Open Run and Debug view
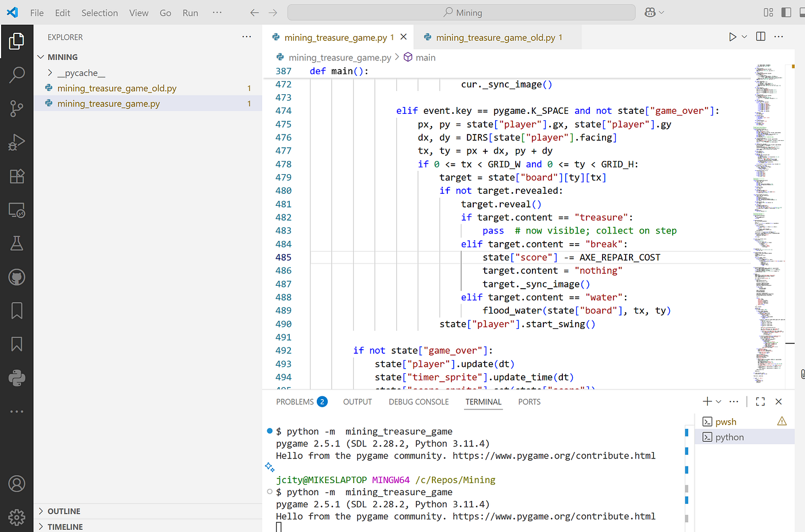The height and width of the screenshot is (532, 805). click(17, 142)
